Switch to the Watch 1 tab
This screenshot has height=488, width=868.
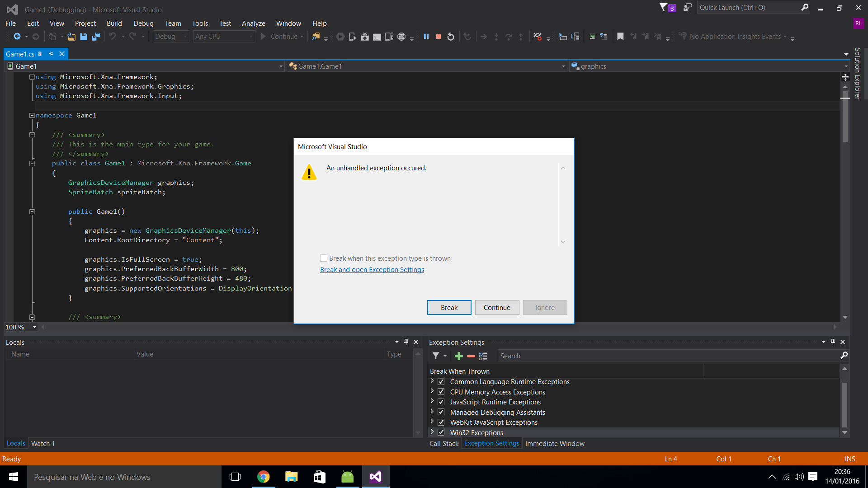tap(43, 444)
